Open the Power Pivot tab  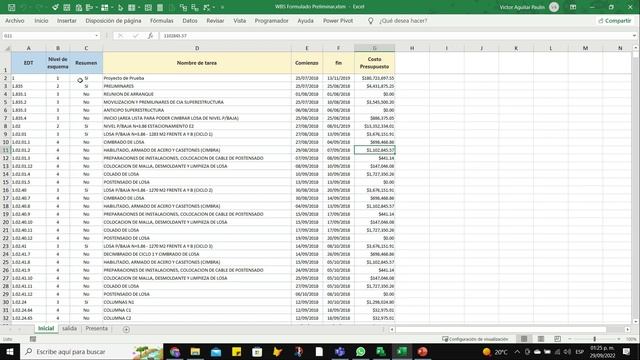(x=338, y=21)
